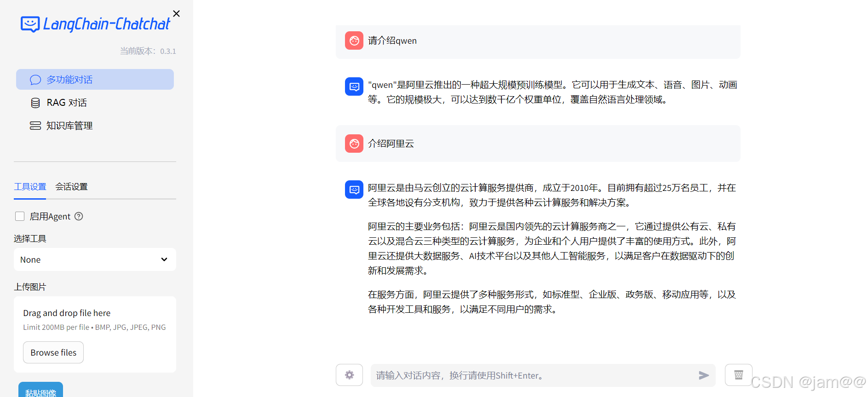The width and height of the screenshot is (868, 397).
Task: Open the 选择工具 None dropdown
Action: (94, 259)
